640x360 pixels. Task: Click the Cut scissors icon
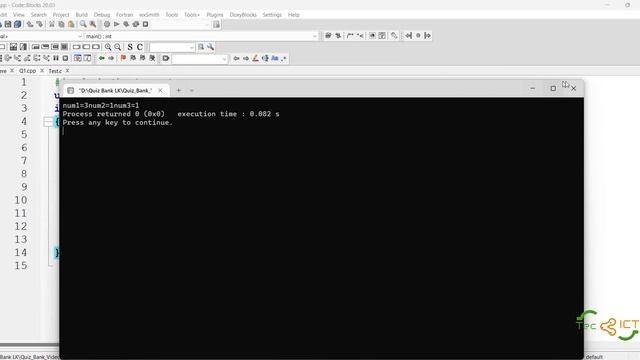click(x=52, y=24)
